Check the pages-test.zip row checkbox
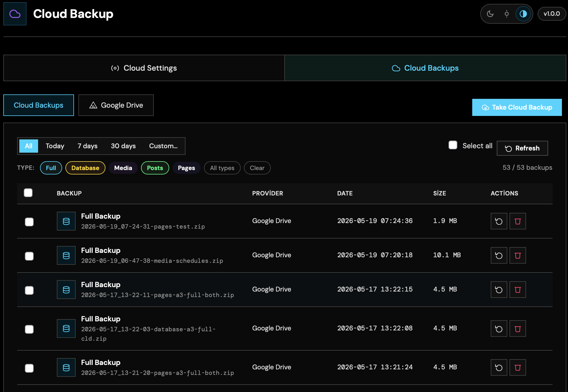The height and width of the screenshot is (392, 568). 29,222
